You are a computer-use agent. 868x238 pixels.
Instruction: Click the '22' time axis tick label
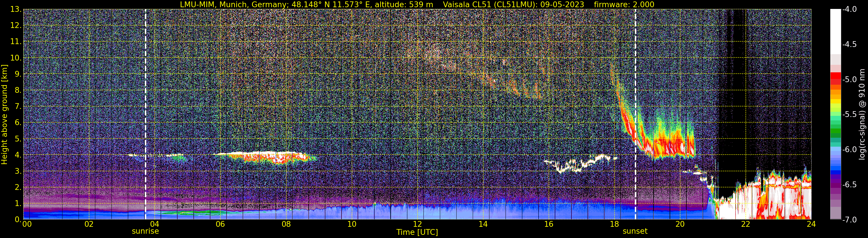coord(746,224)
